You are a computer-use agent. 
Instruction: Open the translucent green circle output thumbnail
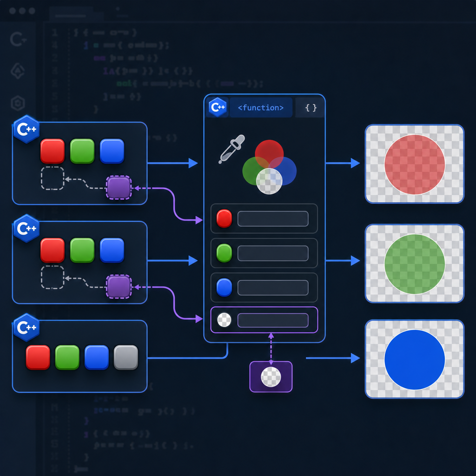coord(415,264)
